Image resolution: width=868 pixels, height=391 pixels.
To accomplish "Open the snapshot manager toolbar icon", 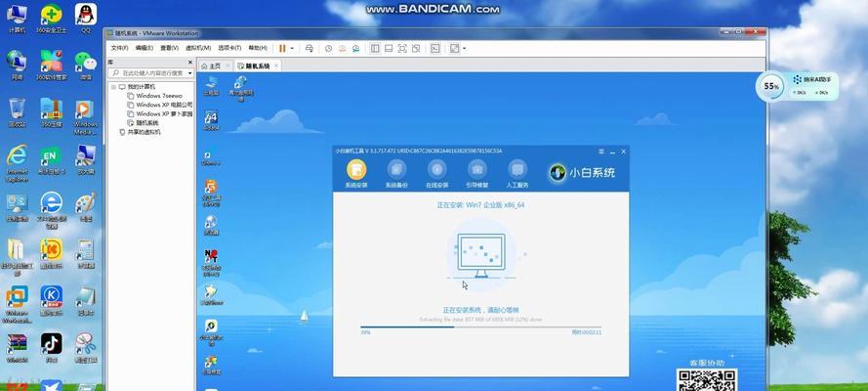I will click(356, 49).
